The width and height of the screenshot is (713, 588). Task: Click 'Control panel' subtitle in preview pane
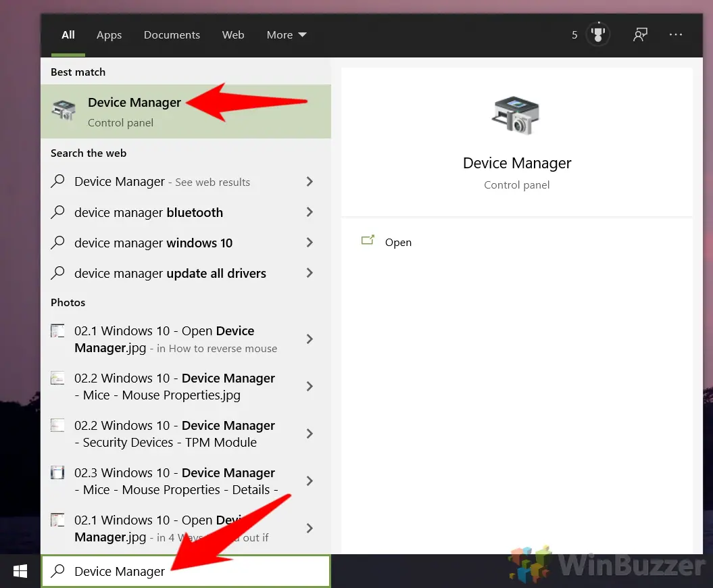point(516,185)
